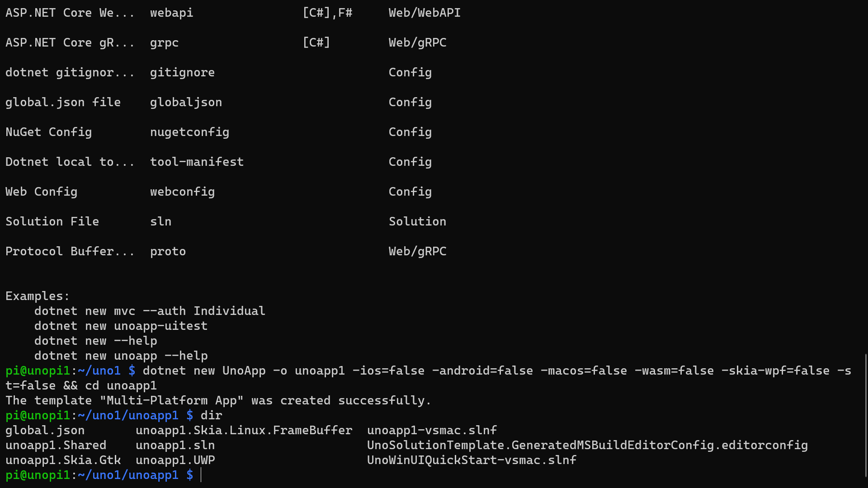Click the 'Web/gRPC' tag in the proto row

click(x=417, y=251)
